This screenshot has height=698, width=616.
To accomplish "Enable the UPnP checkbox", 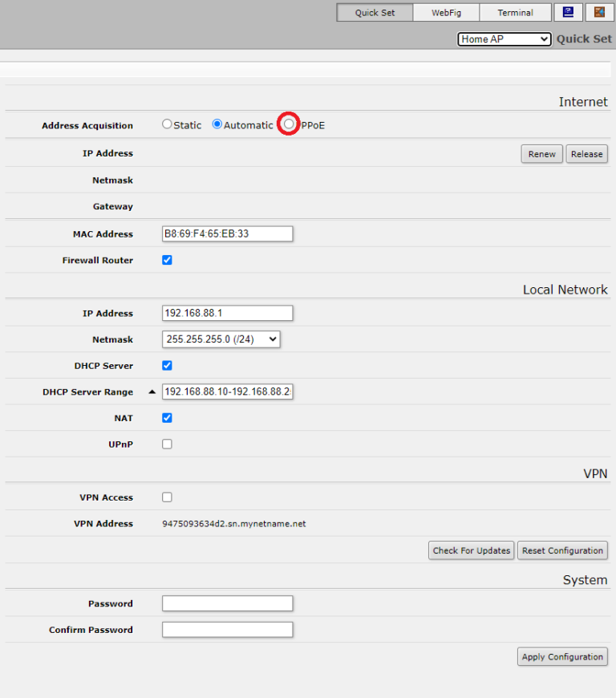I will [167, 444].
